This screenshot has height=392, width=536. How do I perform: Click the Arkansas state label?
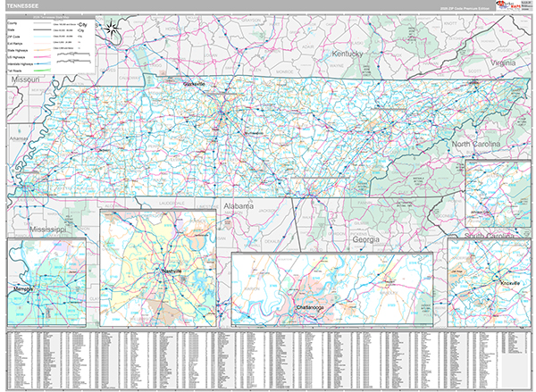coord(18,138)
